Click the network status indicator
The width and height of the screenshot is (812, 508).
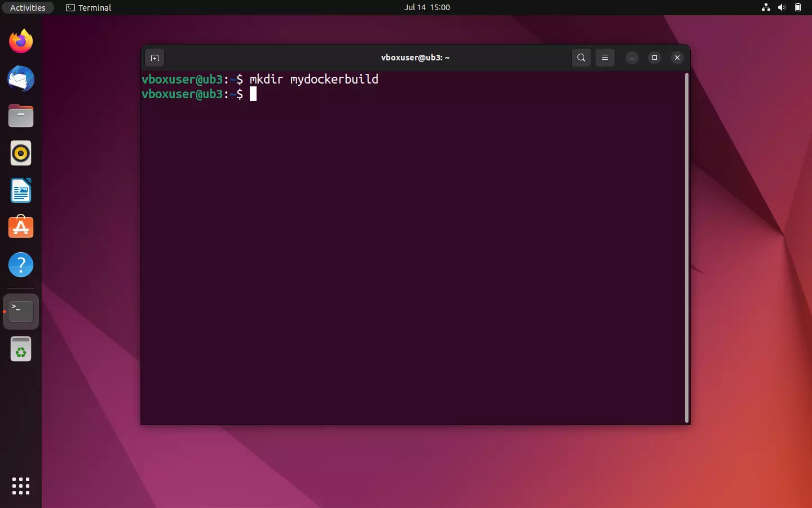pyautogui.click(x=765, y=7)
